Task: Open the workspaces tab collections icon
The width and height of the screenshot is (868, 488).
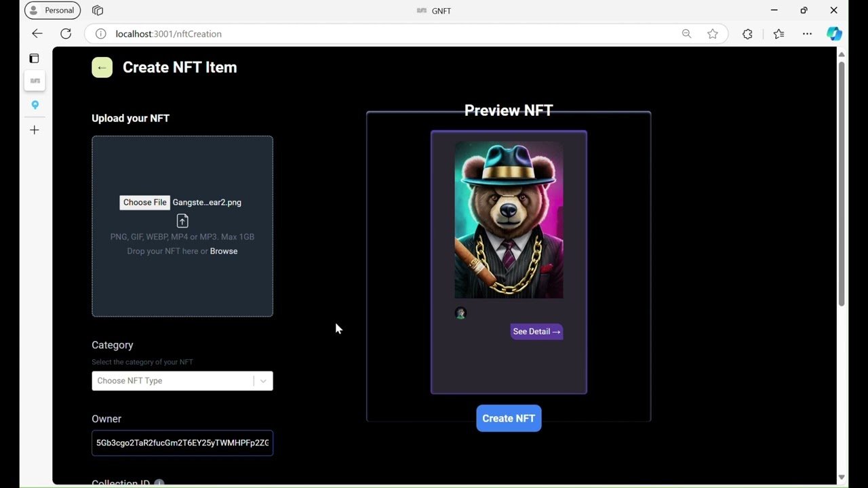Action: coord(98,10)
